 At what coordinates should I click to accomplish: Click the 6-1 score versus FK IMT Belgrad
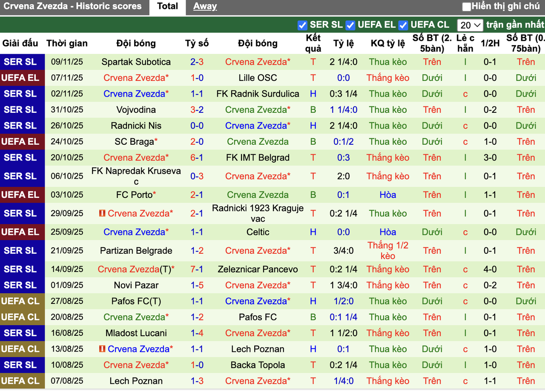(x=197, y=157)
